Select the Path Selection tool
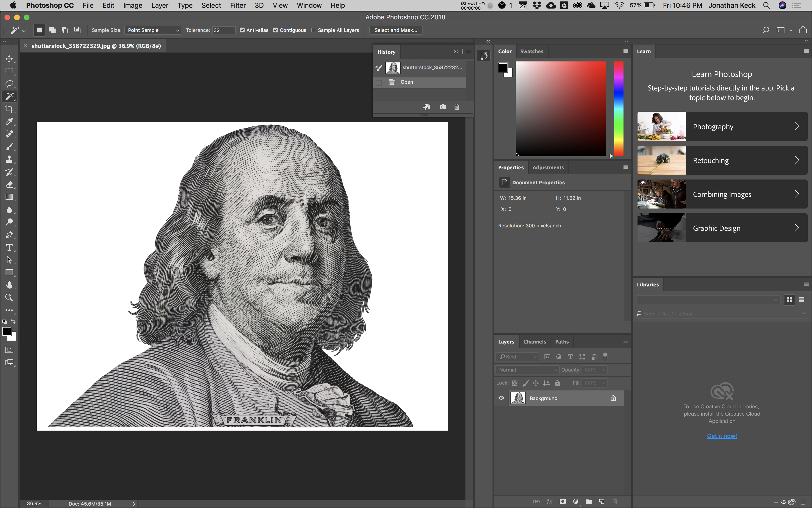The width and height of the screenshot is (812, 508). click(x=9, y=260)
